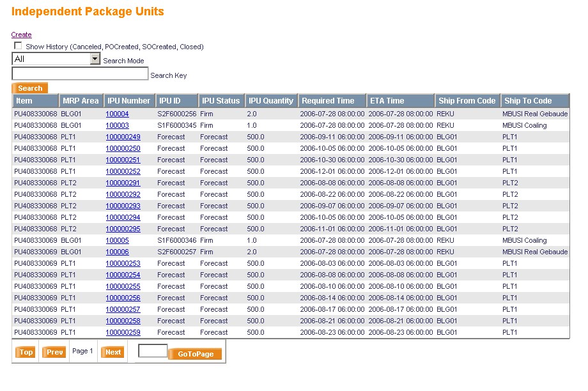Expand the Search Mode dropdown
Viewport: 588px width, 391px height.
pyautogui.click(x=95, y=59)
